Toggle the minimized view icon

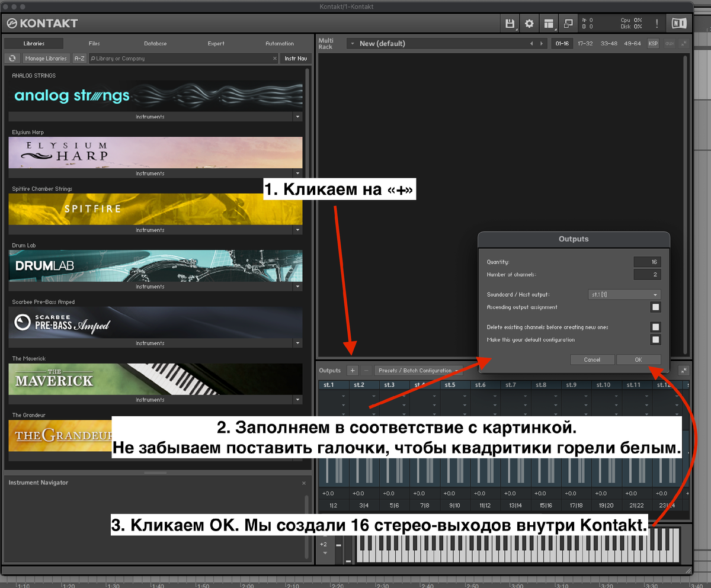[x=568, y=24]
